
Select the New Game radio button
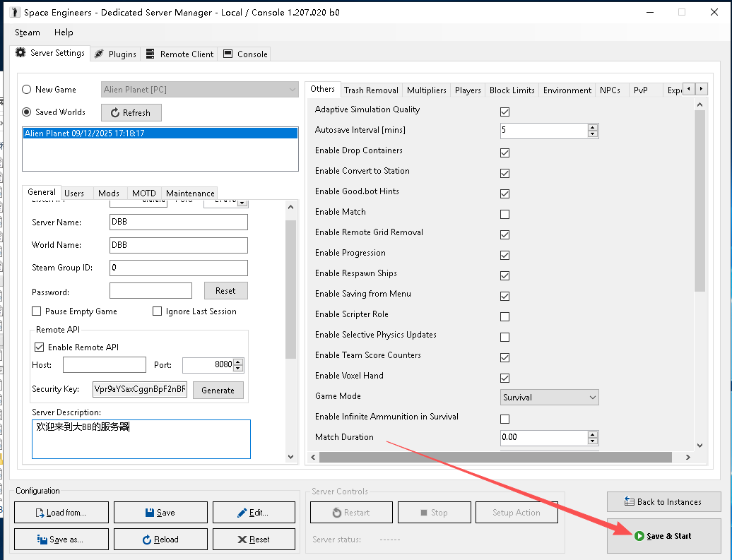[x=27, y=90]
